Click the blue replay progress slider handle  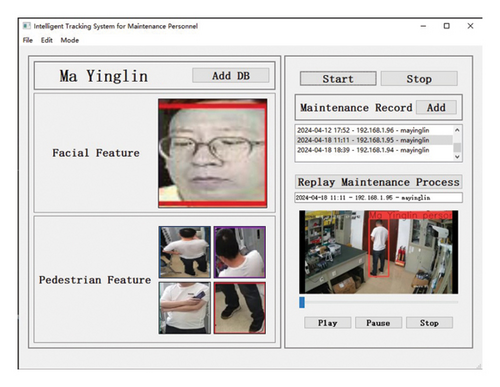click(302, 303)
